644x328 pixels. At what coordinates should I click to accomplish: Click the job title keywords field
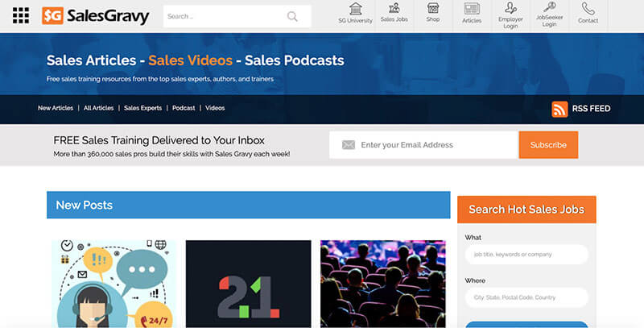click(526, 255)
